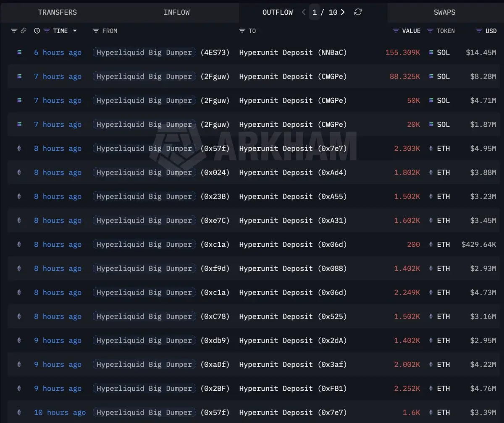Open Hyperunit Deposit (0x525) recipient
The height and width of the screenshot is (423, 504).
[293, 316]
